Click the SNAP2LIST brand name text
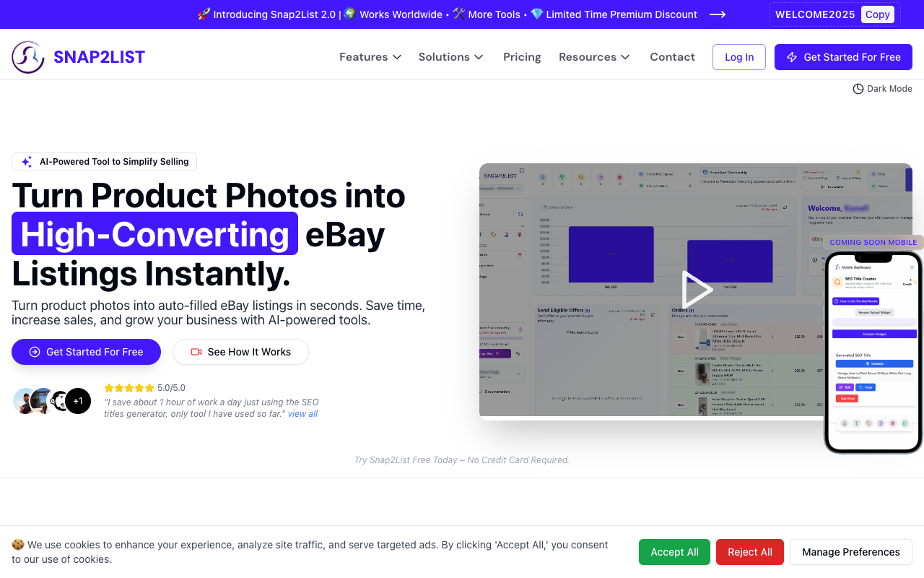Screen dimensions: 924x578 click(x=100, y=57)
